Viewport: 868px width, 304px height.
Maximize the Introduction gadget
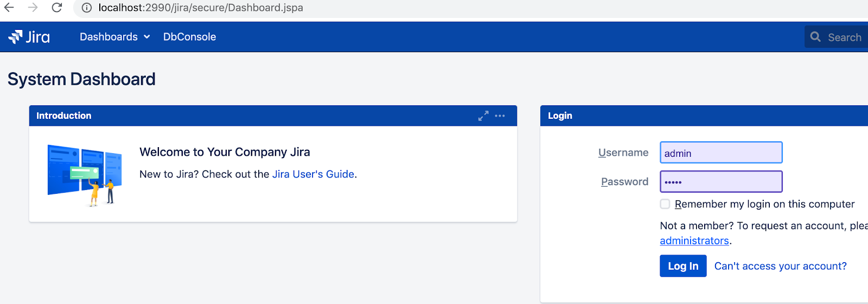483,116
